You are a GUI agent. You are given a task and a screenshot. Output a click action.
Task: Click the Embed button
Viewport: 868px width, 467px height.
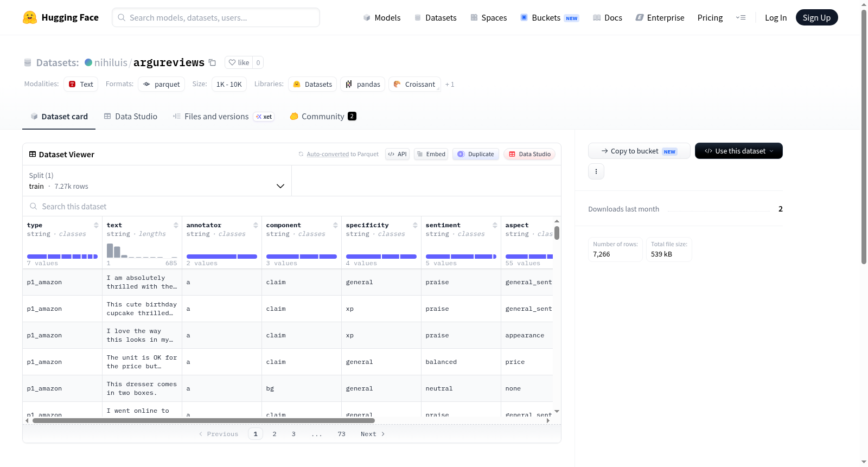pos(431,154)
